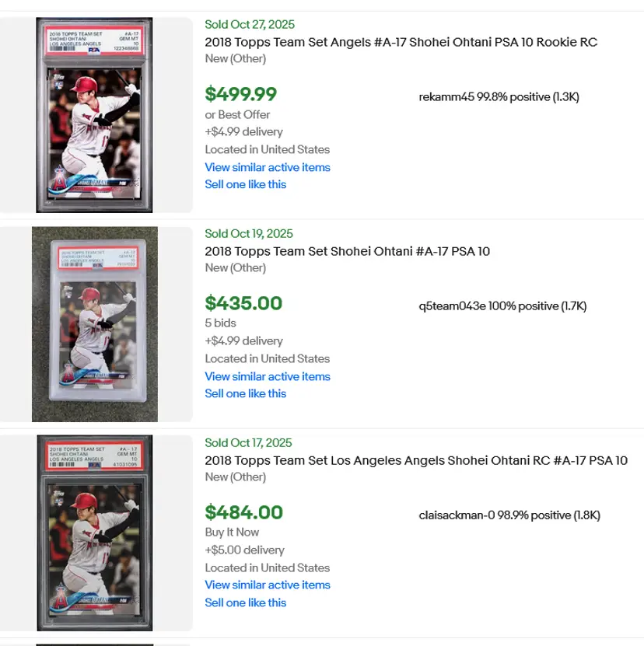Screen dimensions: 644x646
Task: Click the $484.00 sold price
Action: click(243, 512)
